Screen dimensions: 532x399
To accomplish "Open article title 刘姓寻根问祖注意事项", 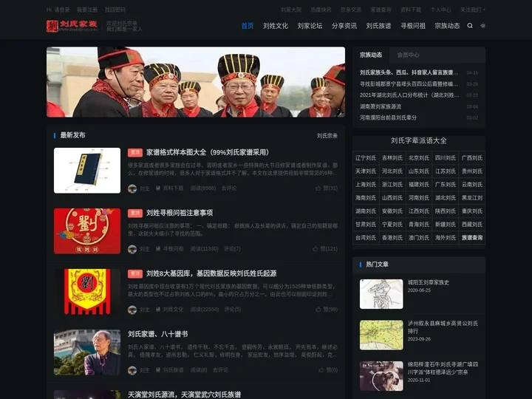I will (x=180, y=213).
